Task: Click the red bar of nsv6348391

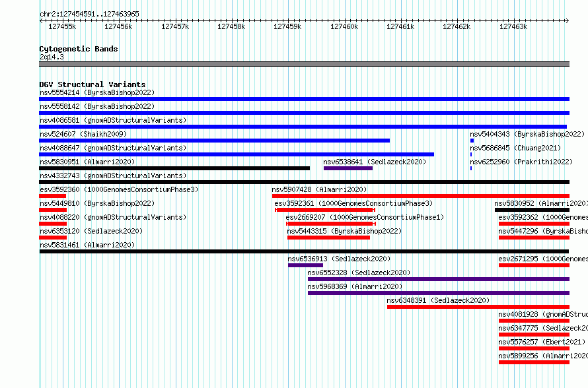Action: pyautogui.click(x=478, y=307)
